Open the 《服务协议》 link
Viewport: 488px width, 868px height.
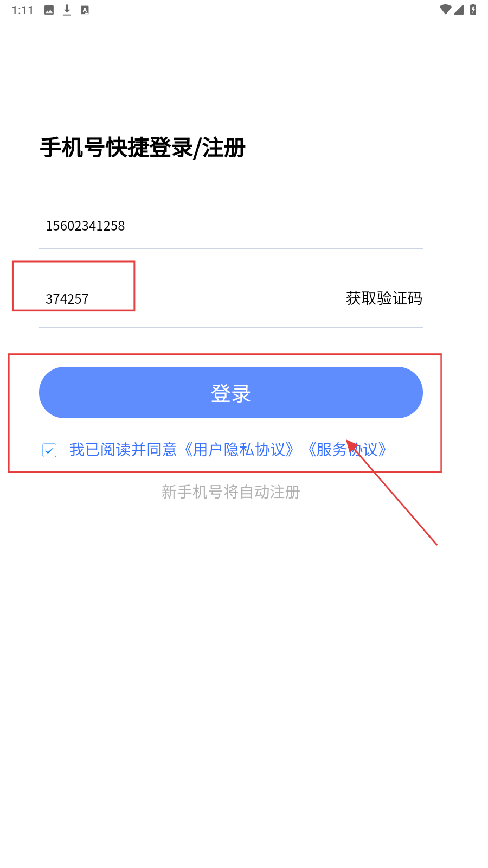pyautogui.click(x=347, y=450)
